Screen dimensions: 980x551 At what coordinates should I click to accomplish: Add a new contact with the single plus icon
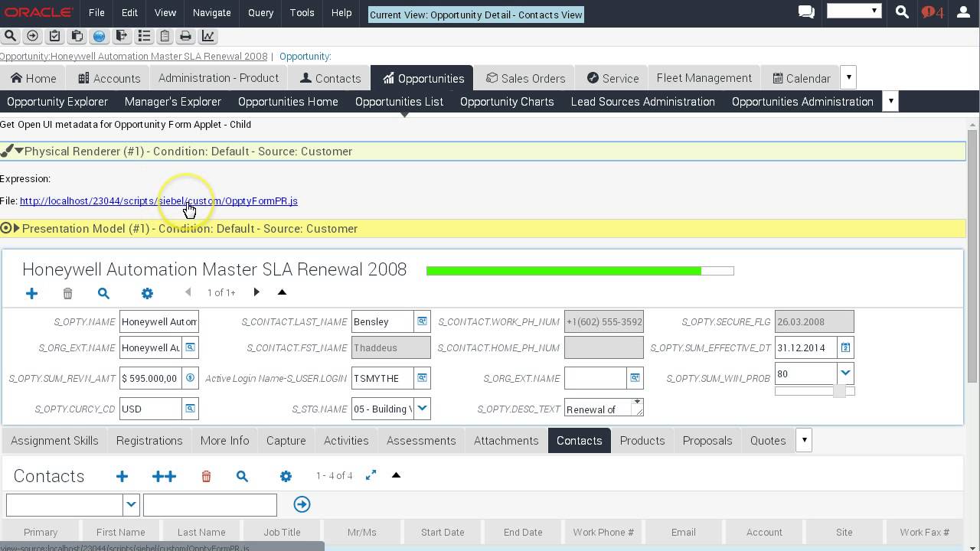pos(122,476)
